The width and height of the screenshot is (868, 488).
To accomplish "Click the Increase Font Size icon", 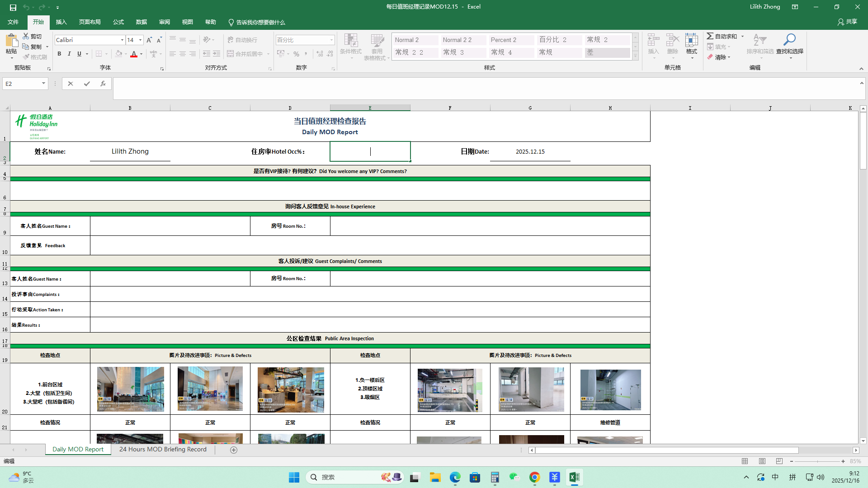I will tap(149, 40).
